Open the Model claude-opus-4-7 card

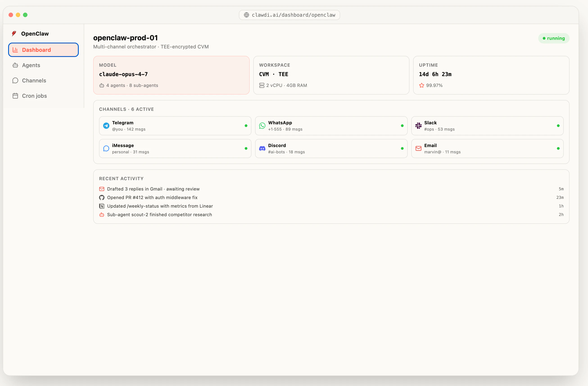[171, 75]
